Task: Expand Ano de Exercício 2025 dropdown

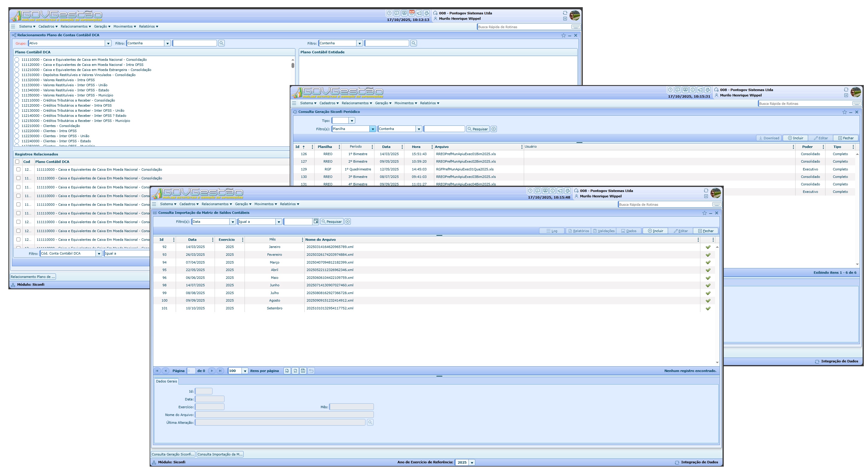Action: pyautogui.click(x=472, y=462)
